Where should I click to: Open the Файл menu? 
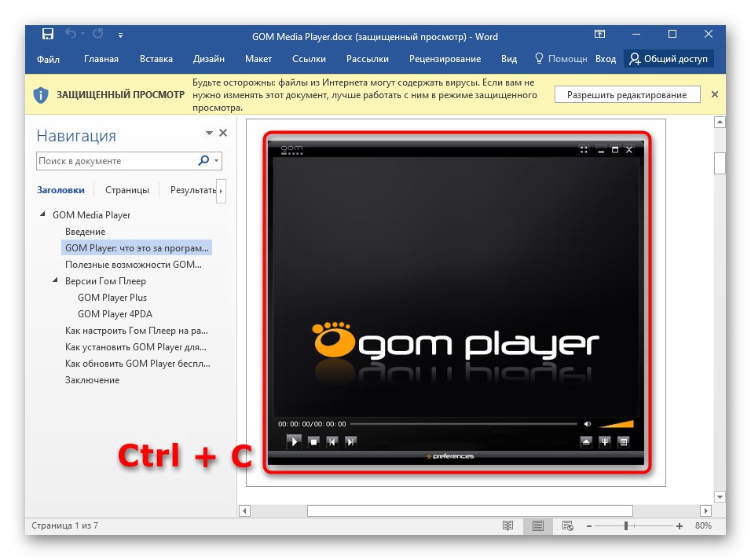pyautogui.click(x=48, y=59)
